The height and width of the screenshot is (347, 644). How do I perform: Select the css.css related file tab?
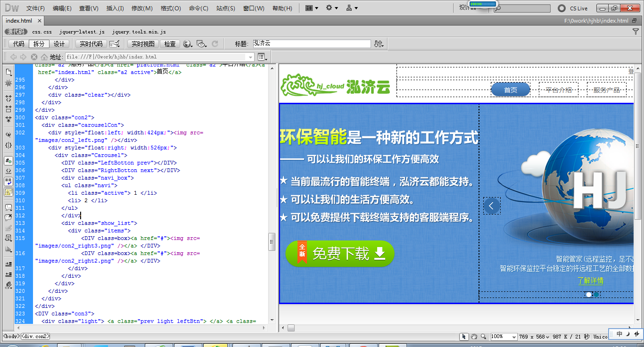(42, 32)
